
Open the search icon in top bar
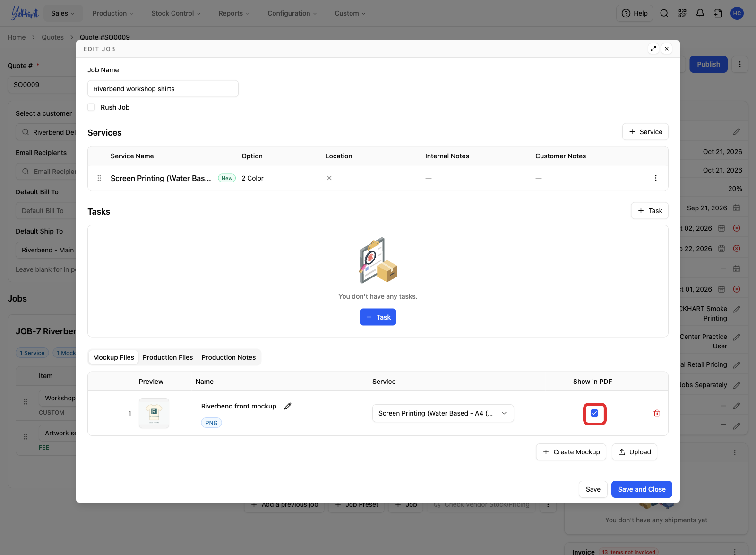coord(664,13)
